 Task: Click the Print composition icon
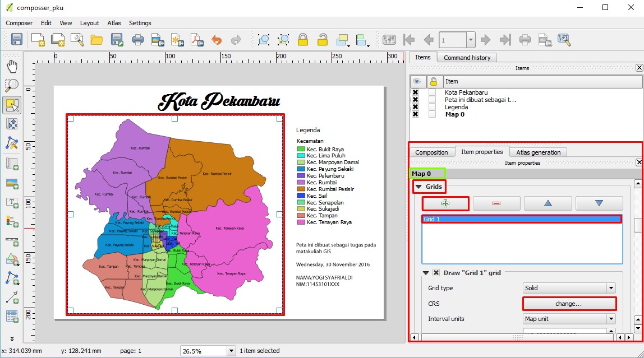(x=138, y=40)
